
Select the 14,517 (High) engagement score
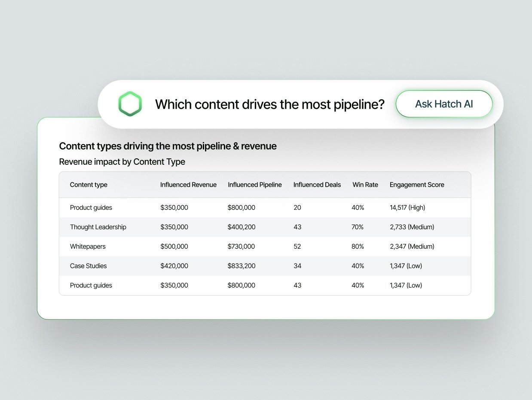pyautogui.click(x=407, y=208)
